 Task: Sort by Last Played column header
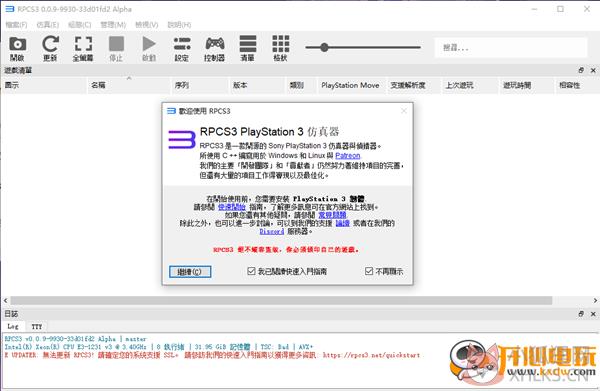[470, 85]
